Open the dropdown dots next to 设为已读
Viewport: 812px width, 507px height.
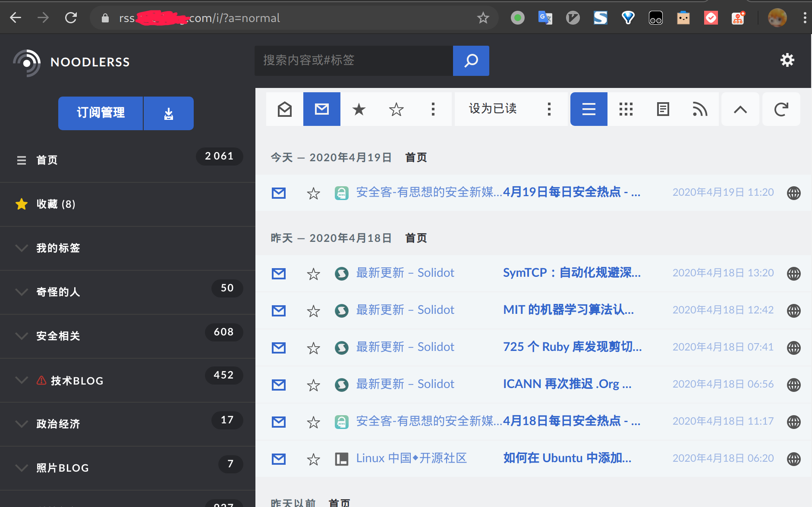549,110
